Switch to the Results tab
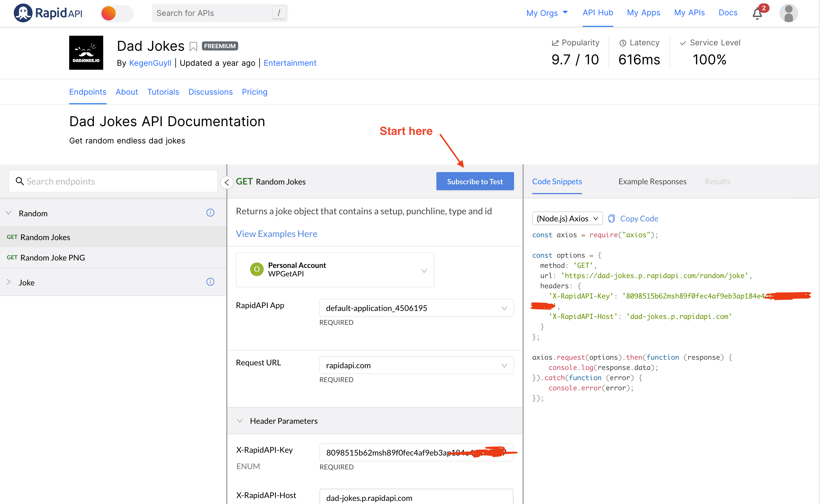Image resolution: width=820 pixels, height=504 pixels. (717, 182)
